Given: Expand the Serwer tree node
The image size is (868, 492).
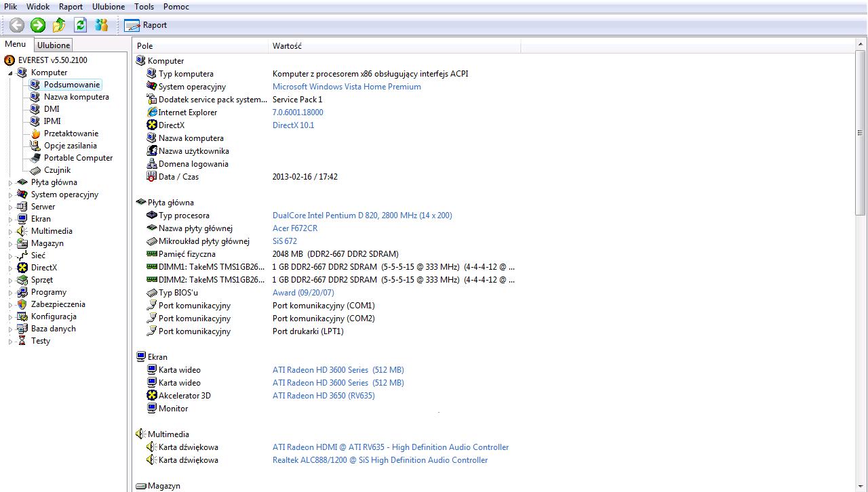Looking at the screenshot, I should [x=10, y=207].
